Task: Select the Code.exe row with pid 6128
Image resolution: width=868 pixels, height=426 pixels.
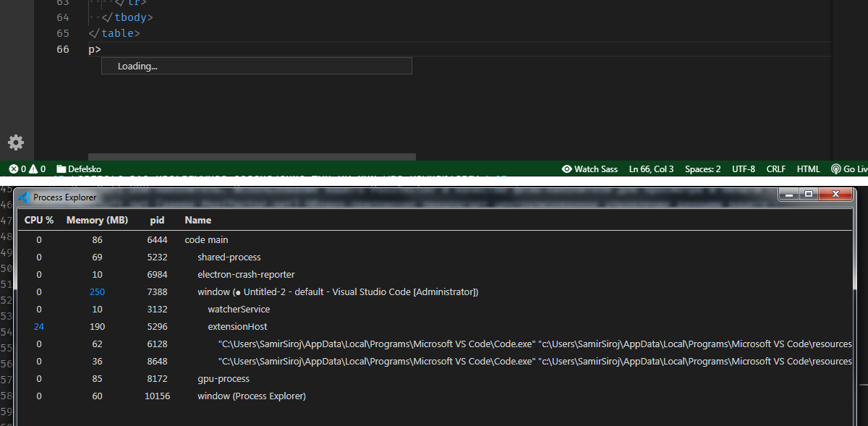Action: [x=434, y=344]
